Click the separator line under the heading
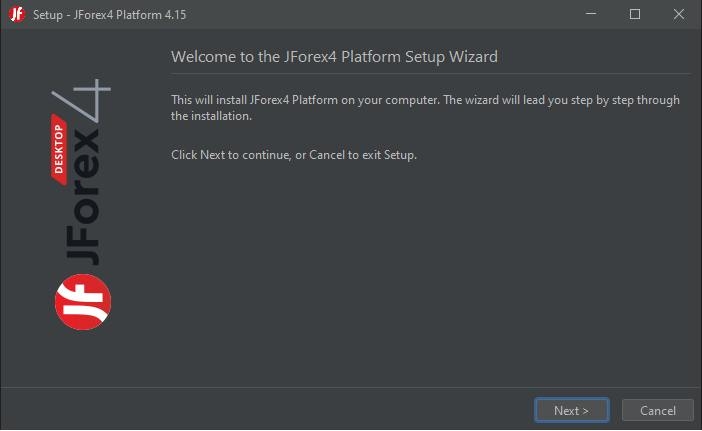 tap(431, 73)
